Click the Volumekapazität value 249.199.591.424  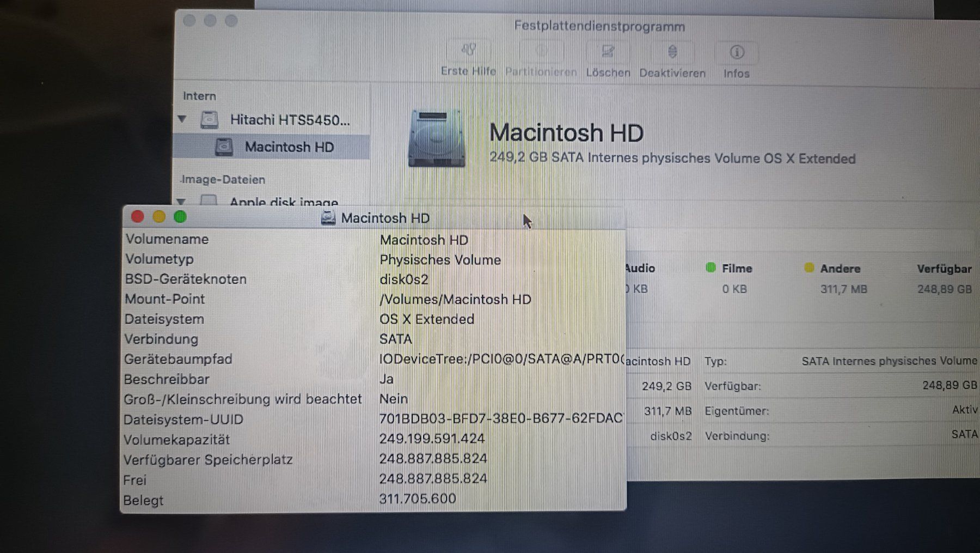[432, 439]
